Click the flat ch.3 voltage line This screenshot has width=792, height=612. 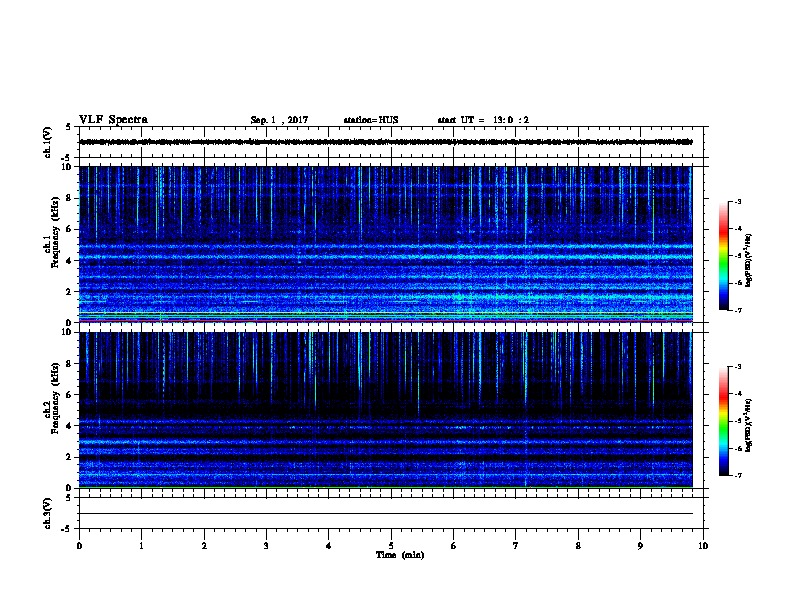point(386,514)
